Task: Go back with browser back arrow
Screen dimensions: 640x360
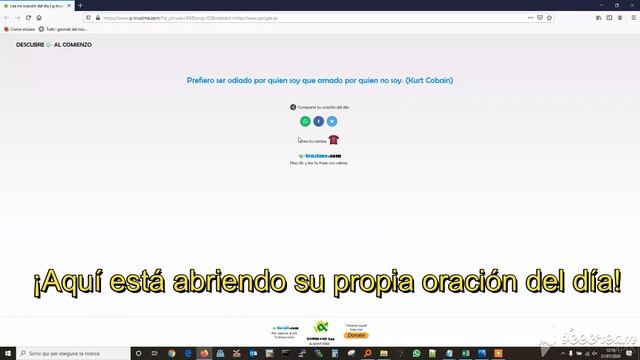Action: click(7, 18)
